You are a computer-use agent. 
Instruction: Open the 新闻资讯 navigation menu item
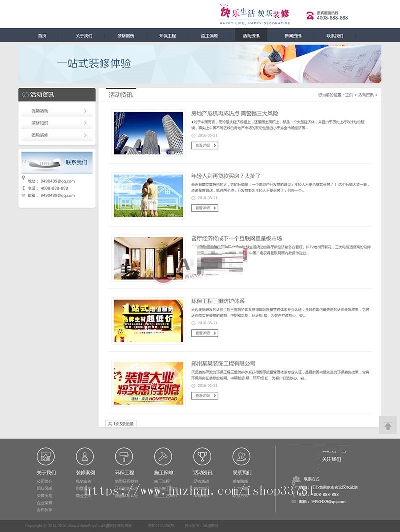(x=293, y=36)
